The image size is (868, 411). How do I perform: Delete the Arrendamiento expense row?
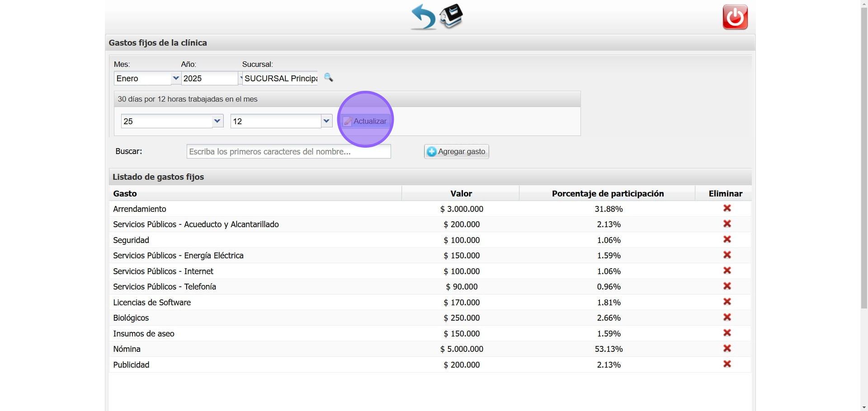coord(726,208)
